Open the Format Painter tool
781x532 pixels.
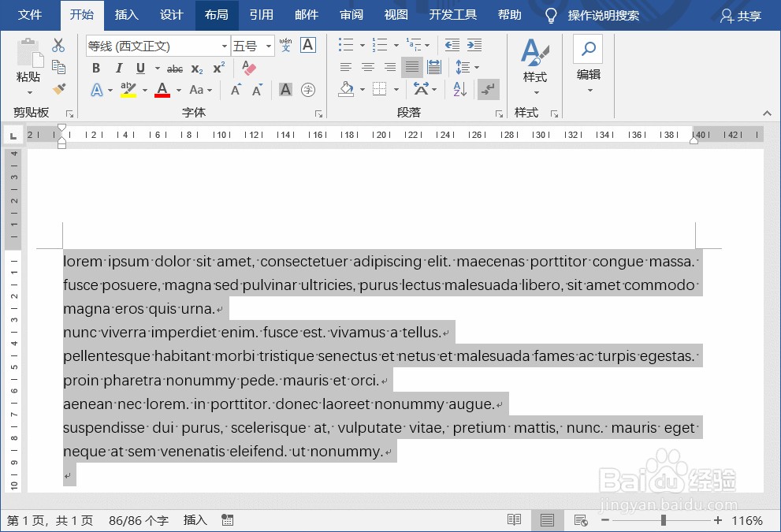click(x=59, y=89)
